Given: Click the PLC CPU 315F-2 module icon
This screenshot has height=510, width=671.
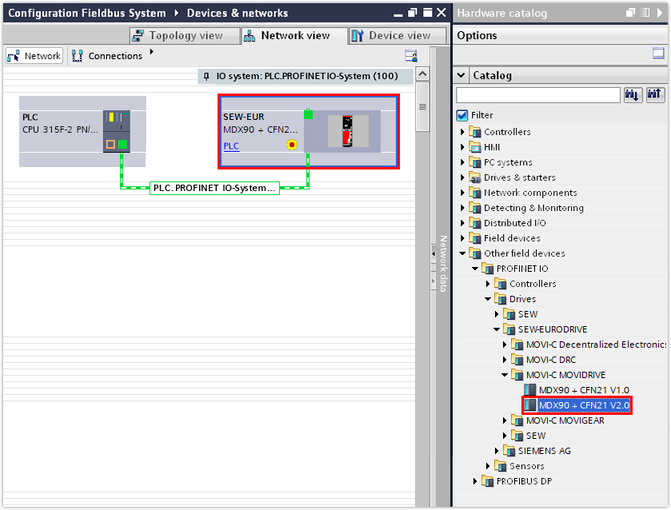Looking at the screenshot, I should [117, 130].
